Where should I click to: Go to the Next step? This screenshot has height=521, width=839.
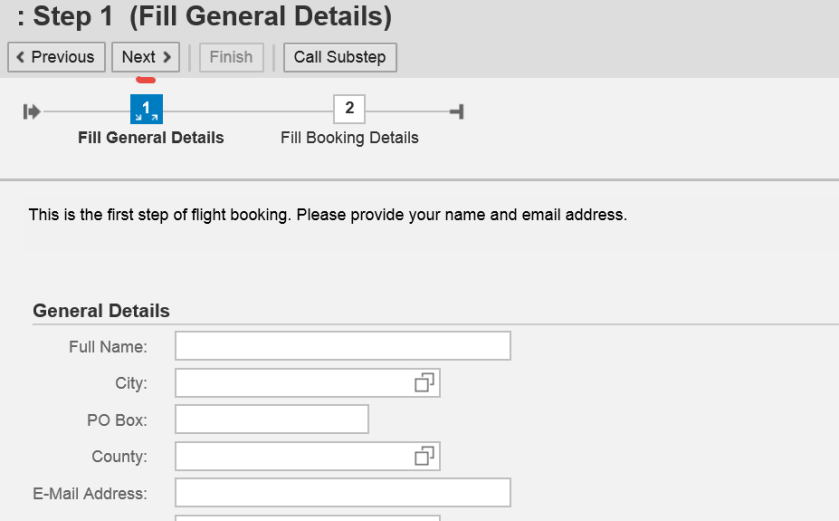(x=145, y=57)
